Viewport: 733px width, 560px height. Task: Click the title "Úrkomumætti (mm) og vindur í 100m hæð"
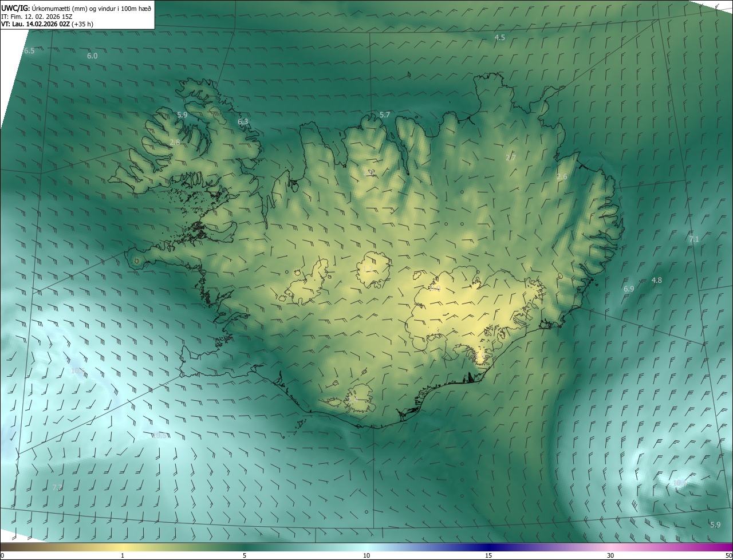tap(92, 8)
